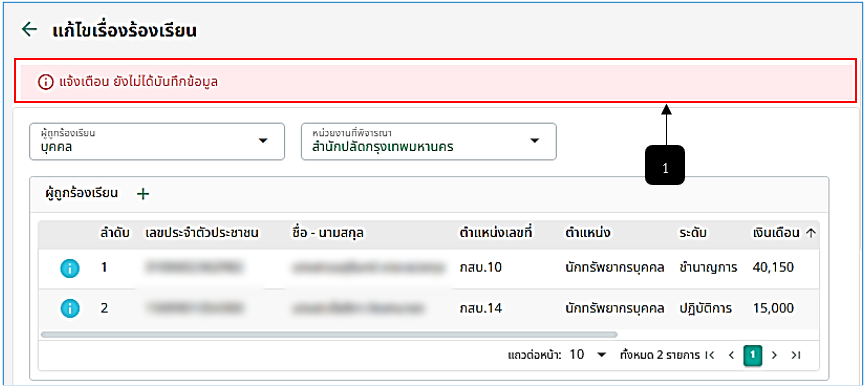Go to next page of the table
The height and width of the screenshot is (386, 864).
[774, 355]
